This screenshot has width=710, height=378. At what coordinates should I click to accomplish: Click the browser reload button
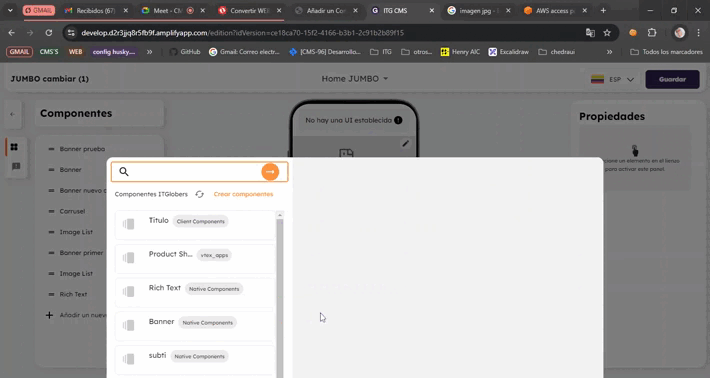coord(48,33)
